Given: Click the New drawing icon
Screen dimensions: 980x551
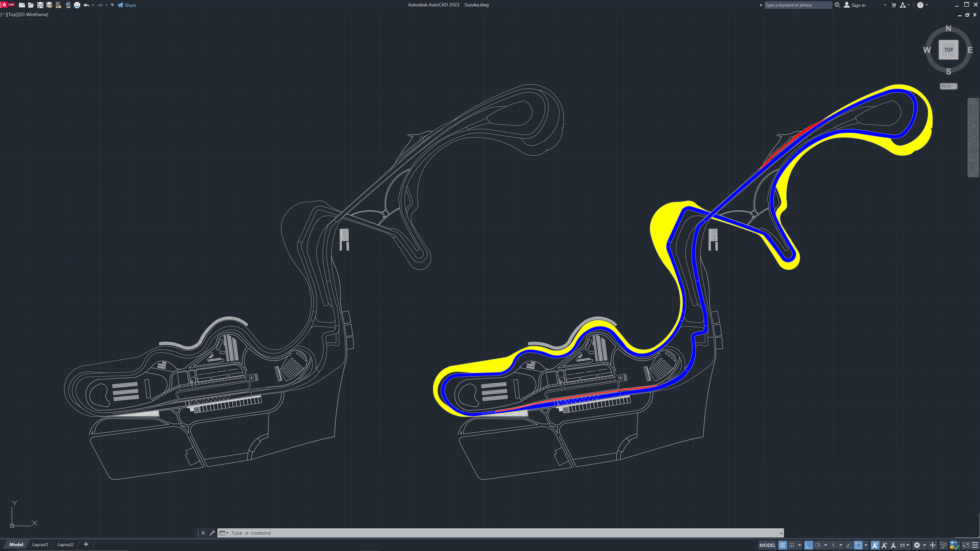Looking at the screenshot, I should coord(22,5).
